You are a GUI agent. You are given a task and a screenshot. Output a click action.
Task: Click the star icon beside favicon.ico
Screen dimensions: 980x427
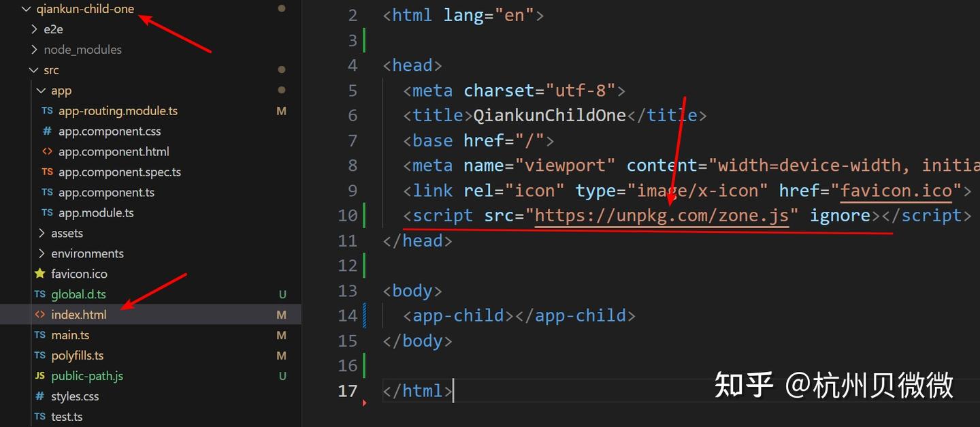click(39, 274)
